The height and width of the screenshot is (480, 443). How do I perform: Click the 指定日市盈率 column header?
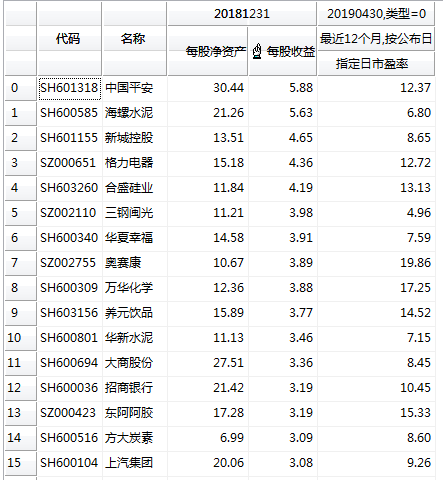click(376, 64)
